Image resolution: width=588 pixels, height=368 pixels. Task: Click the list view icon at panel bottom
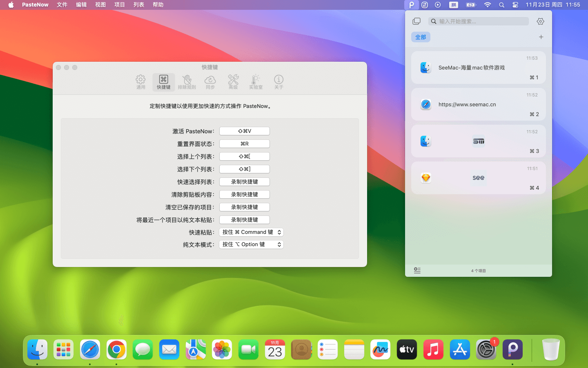(417, 270)
